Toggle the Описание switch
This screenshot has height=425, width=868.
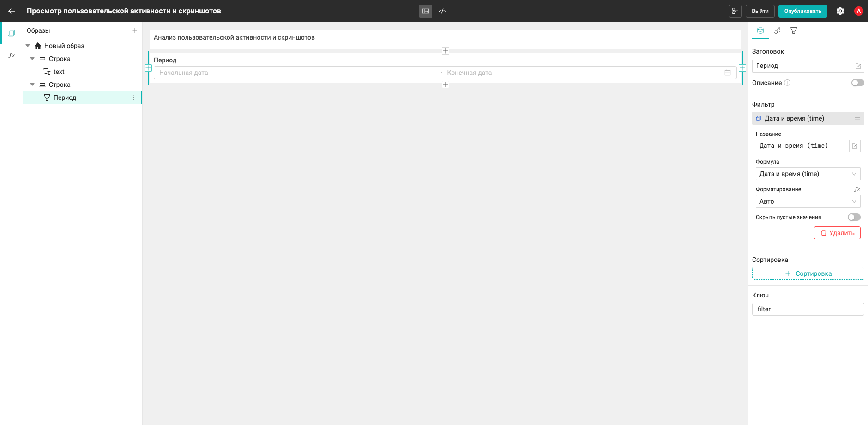pyautogui.click(x=858, y=83)
